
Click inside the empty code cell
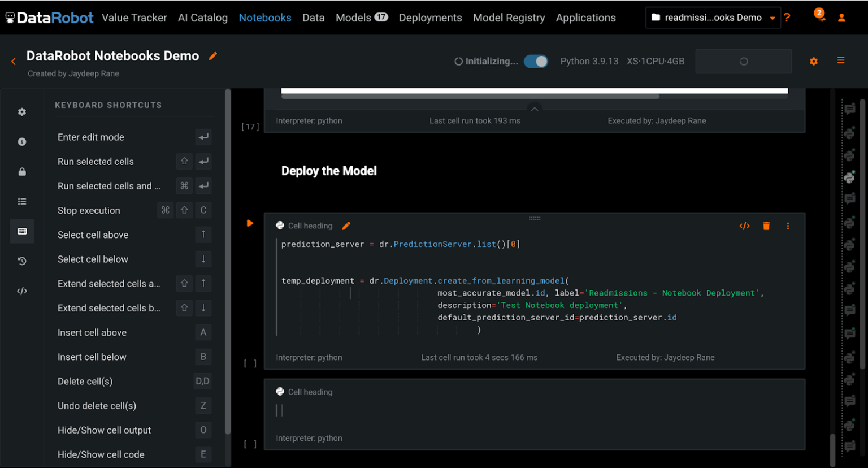coord(396,410)
